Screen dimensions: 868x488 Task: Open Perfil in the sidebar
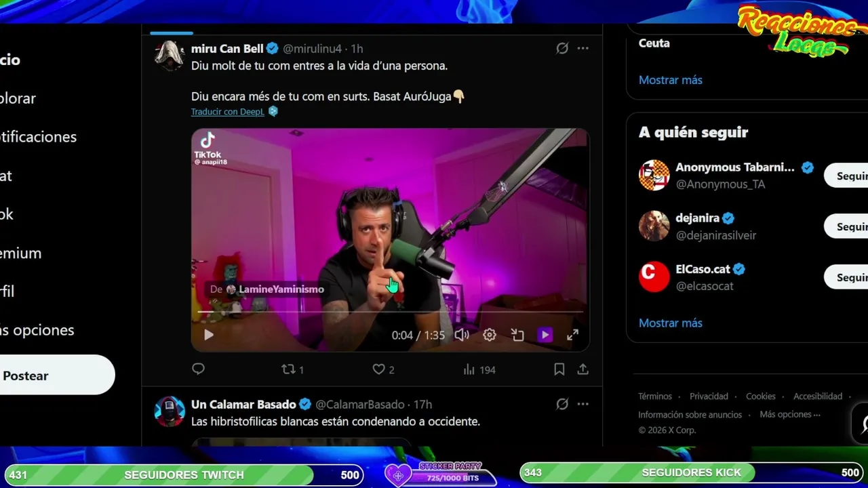coord(7,291)
